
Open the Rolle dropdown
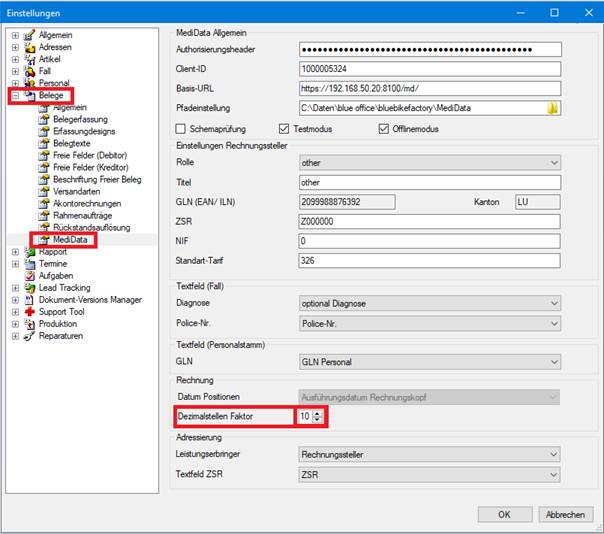coord(430,163)
